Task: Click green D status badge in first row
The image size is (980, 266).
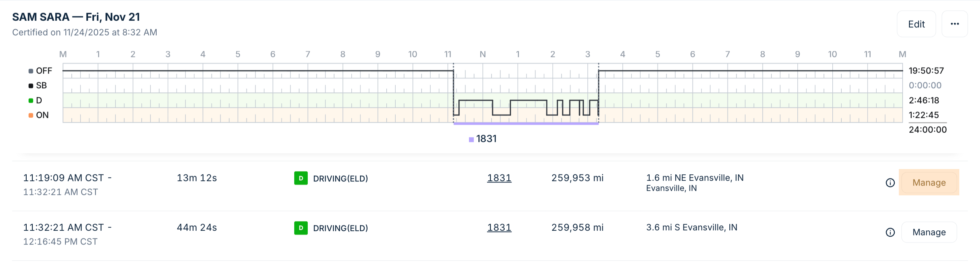Action: 301,178
